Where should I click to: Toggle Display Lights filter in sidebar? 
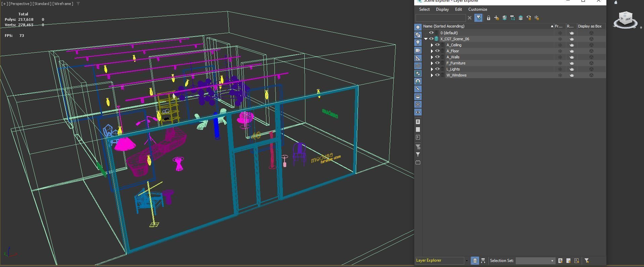tap(418, 43)
